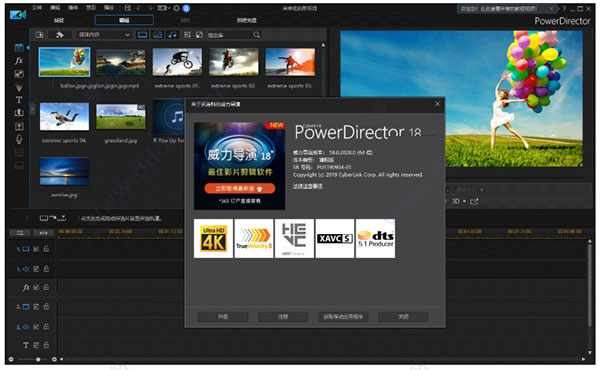Open the Audio Mixing Room icon in sidebar
The height and width of the screenshot is (370, 600).
(x=19, y=126)
